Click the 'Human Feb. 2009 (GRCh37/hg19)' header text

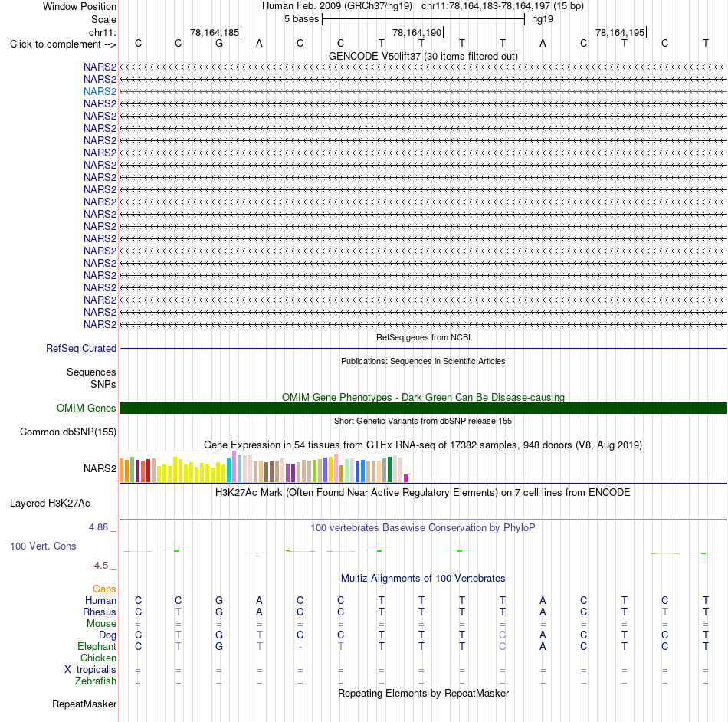[337, 6]
